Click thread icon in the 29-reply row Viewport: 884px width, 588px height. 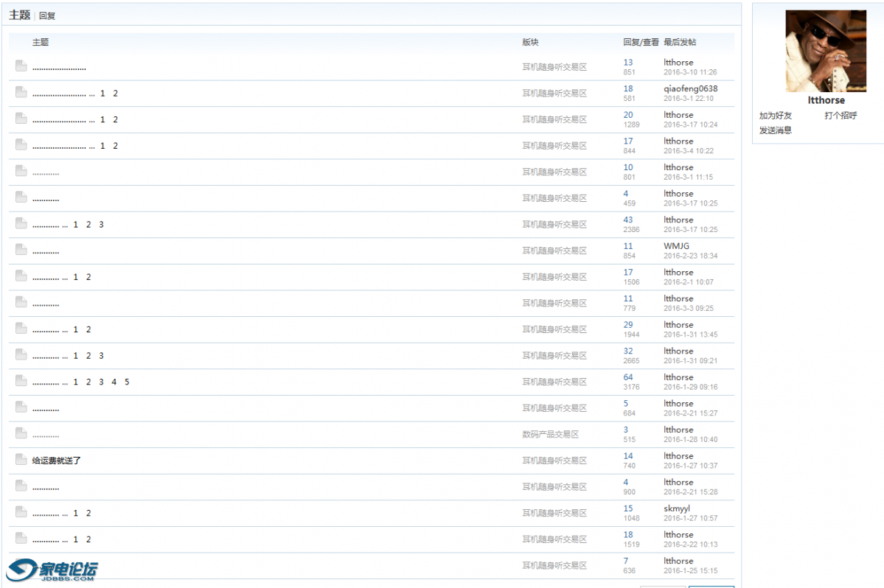click(x=21, y=328)
